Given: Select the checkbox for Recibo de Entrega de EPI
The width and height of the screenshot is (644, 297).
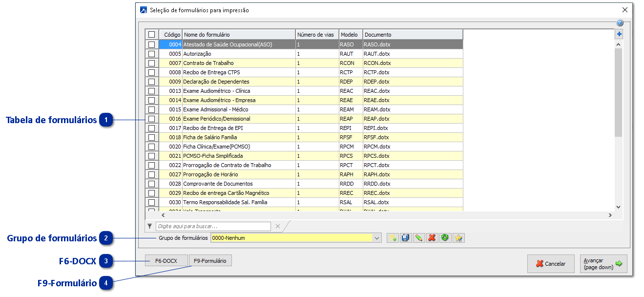Looking at the screenshot, I should (x=151, y=128).
